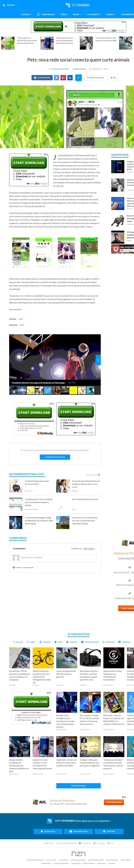Open the Samsung smartphone buying guide story
The image size is (134, 868).
point(65,40)
